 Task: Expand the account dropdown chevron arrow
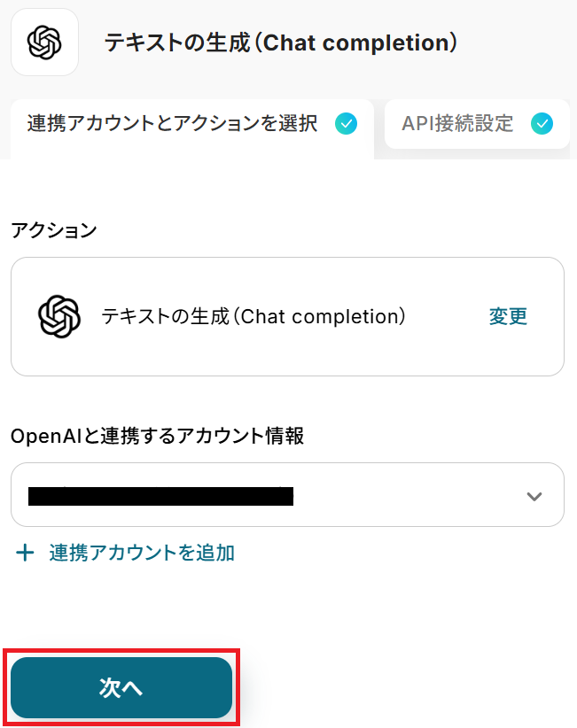tap(534, 496)
